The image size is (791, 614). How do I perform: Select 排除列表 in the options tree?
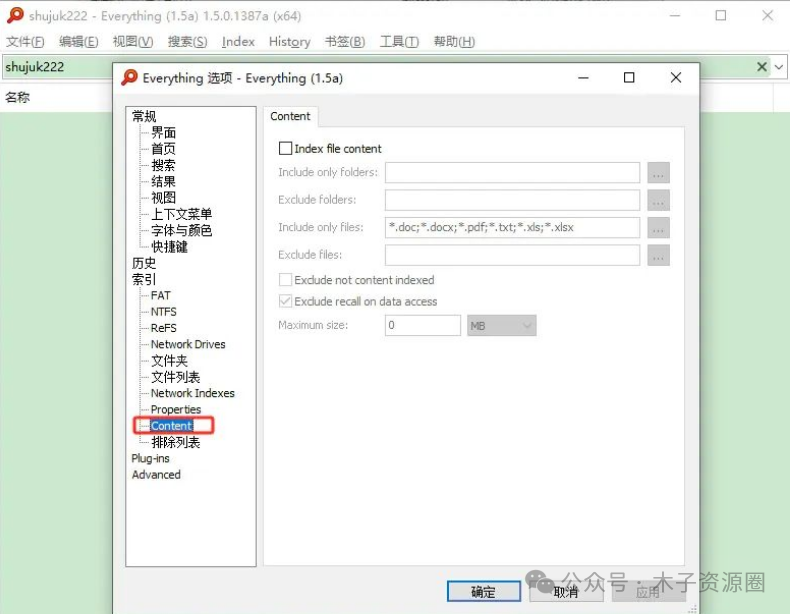tap(176, 442)
